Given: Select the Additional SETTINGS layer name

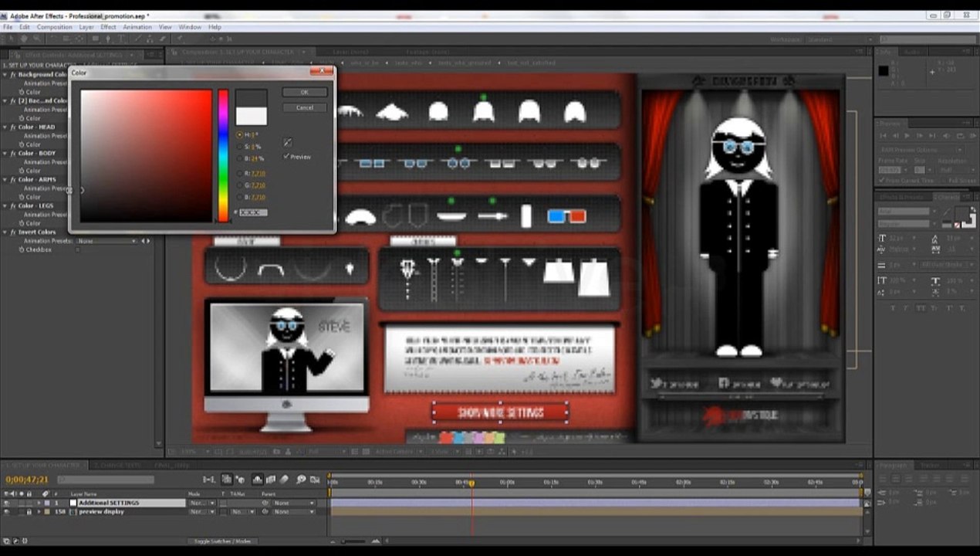Looking at the screenshot, I should 109,503.
